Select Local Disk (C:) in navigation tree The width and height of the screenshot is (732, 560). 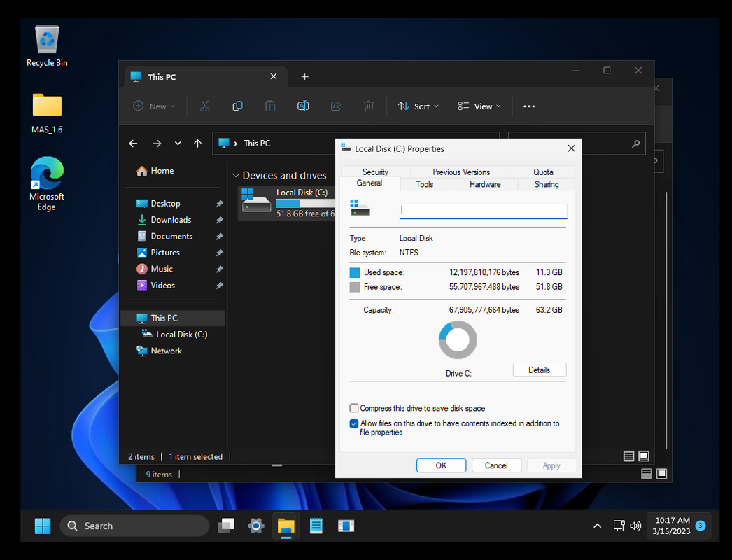[175, 335]
